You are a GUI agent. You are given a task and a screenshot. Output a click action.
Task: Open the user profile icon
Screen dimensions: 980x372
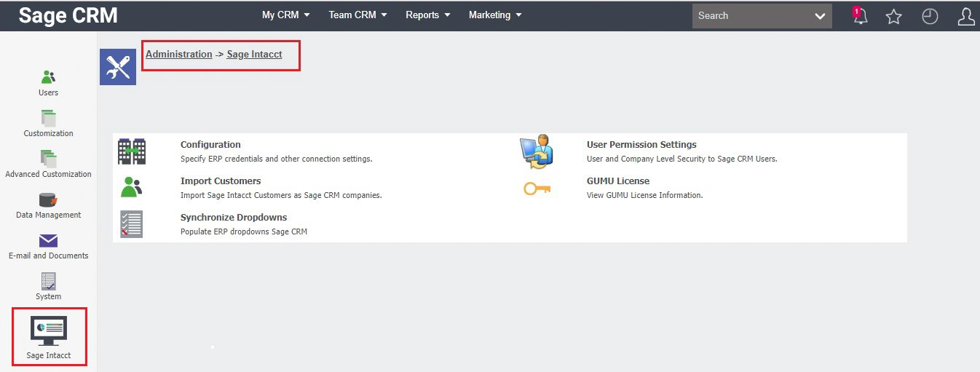point(965,16)
